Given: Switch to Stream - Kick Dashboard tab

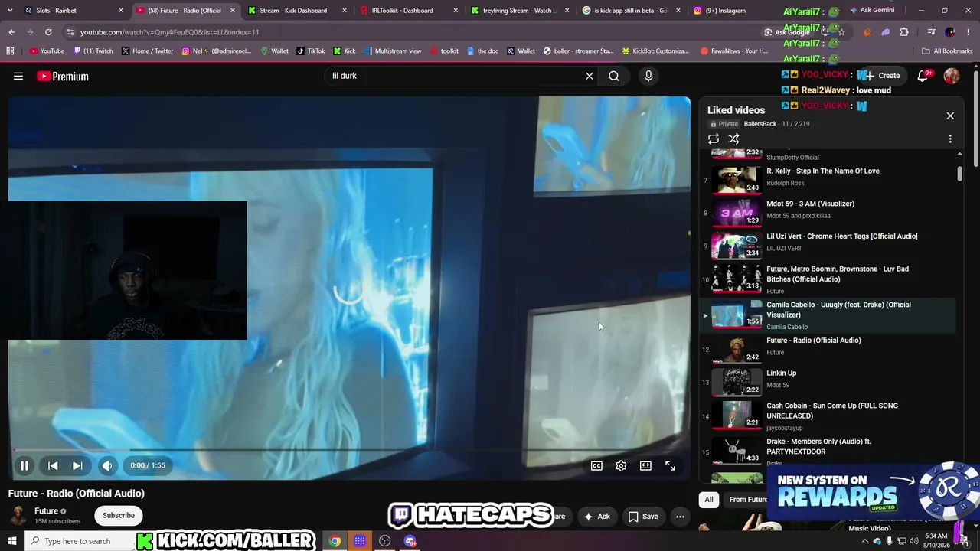Looking at the screenshot, I should 297,11.
